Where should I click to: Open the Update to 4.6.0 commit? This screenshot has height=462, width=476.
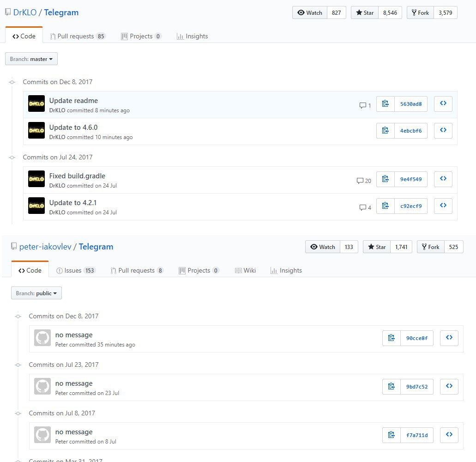click(73, 127)
